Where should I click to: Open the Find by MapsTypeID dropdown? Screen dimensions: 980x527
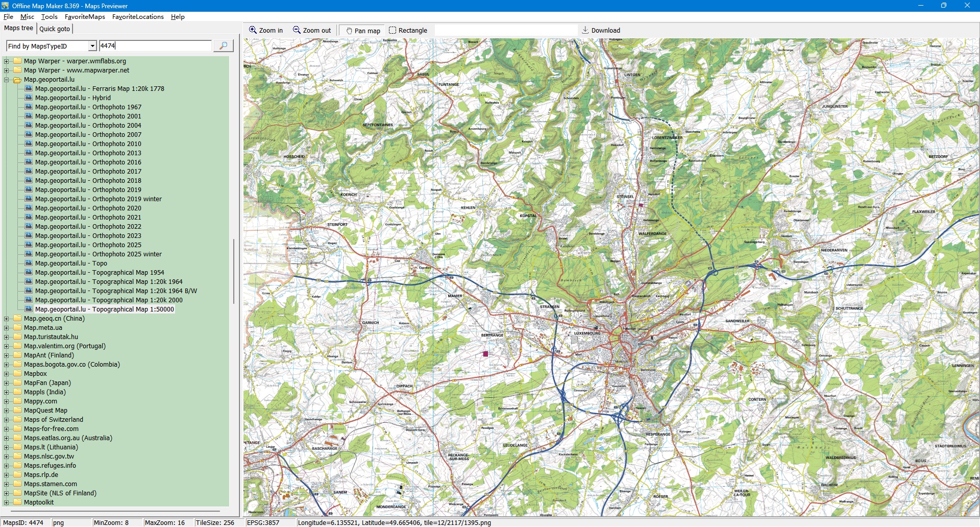tap(92, 46)
